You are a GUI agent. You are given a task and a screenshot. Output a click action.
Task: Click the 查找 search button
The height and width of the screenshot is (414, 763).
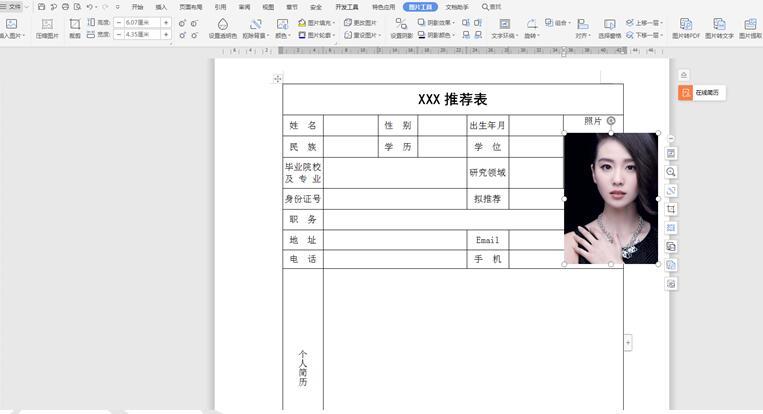coord(491,7)
